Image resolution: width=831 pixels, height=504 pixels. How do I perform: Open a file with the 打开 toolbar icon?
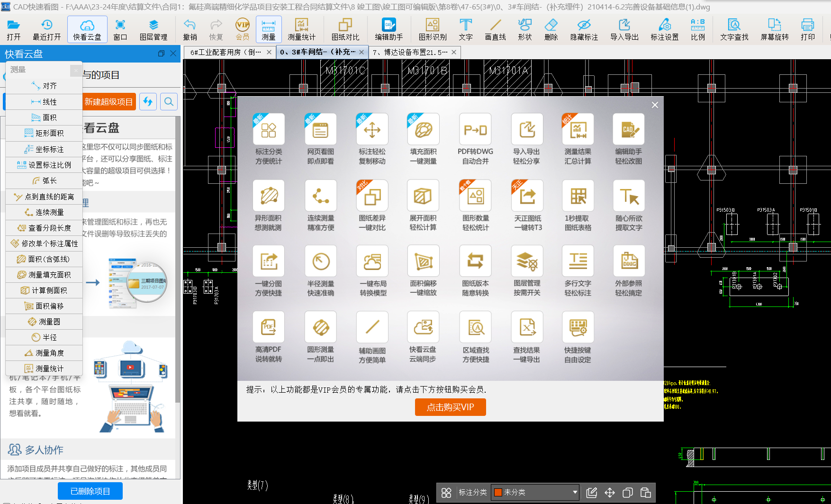(x=13, y=29)
